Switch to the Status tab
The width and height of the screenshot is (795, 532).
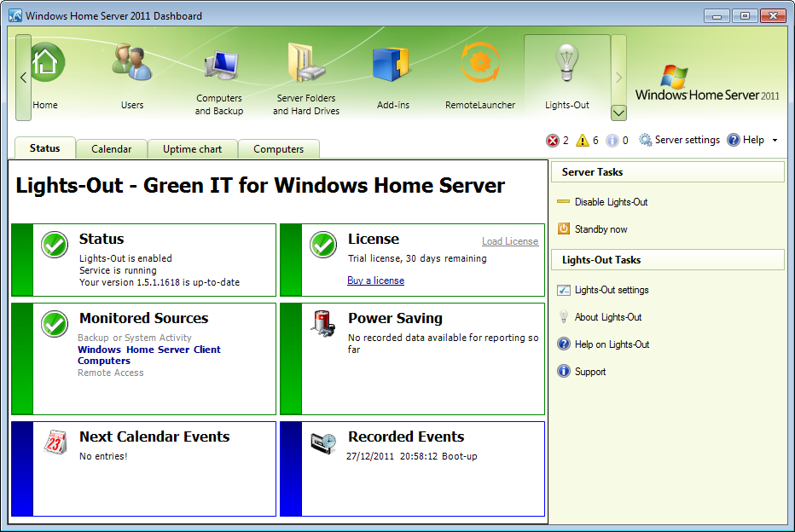click(44, 148)
